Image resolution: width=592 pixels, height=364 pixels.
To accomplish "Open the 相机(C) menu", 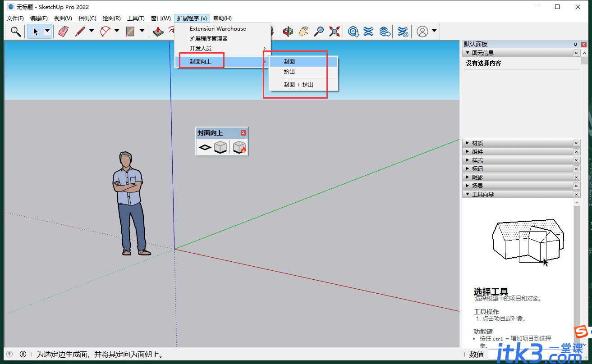I will point(87,18).
